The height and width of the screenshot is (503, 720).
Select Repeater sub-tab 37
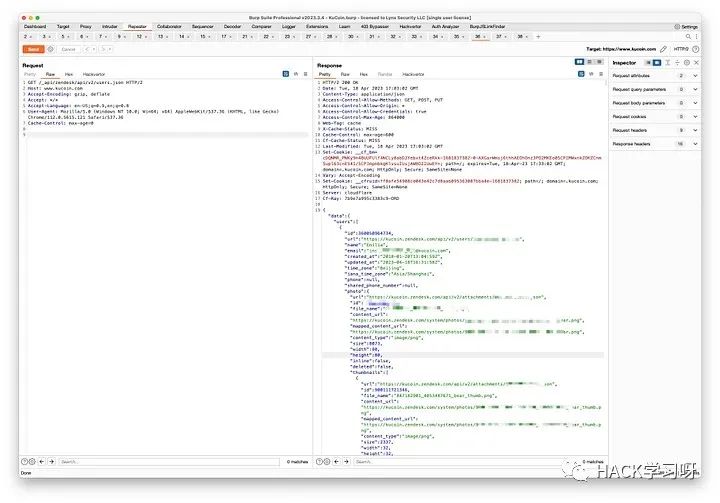pos(500,36)
